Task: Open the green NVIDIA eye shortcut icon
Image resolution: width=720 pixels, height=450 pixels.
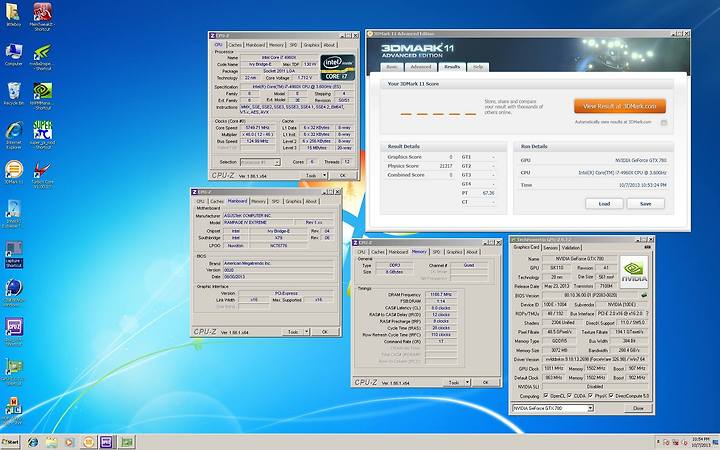Action: pyautogui.click(x=42, y=96)
